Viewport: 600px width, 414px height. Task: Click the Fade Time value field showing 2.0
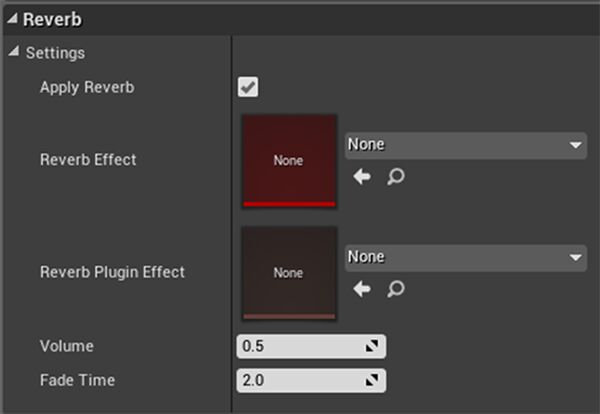tap(298, 381)
